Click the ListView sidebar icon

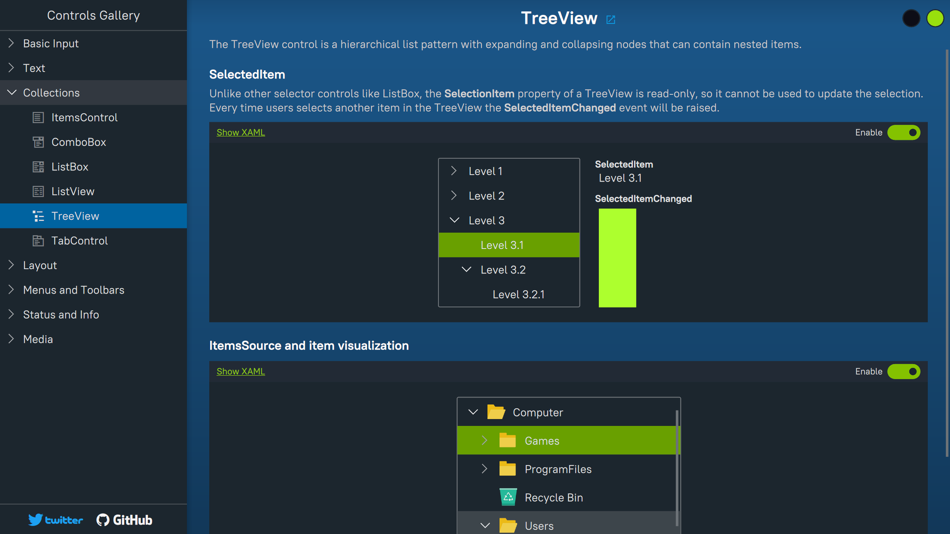(x=38, y=192)
